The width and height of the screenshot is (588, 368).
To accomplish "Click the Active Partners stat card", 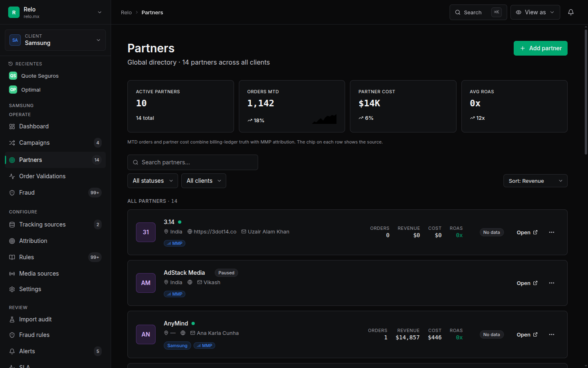I will click(x=180, y=106).
